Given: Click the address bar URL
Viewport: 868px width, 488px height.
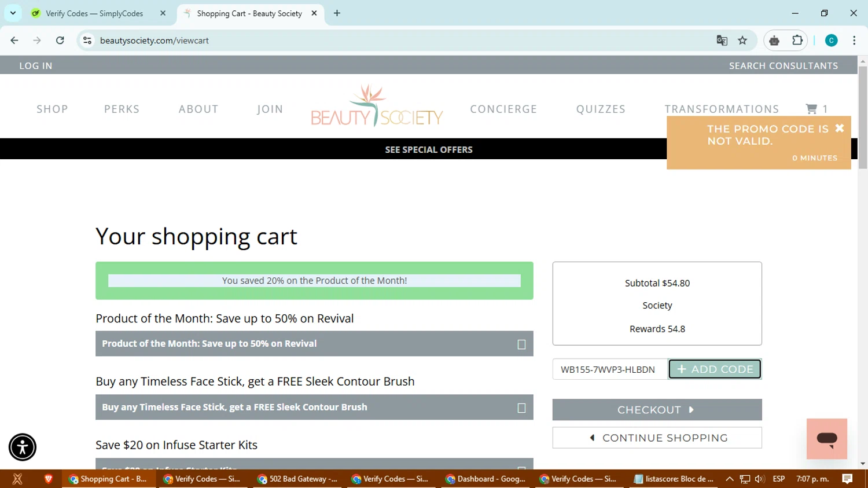Looking at the screenshot, I should tap(154, 41).
